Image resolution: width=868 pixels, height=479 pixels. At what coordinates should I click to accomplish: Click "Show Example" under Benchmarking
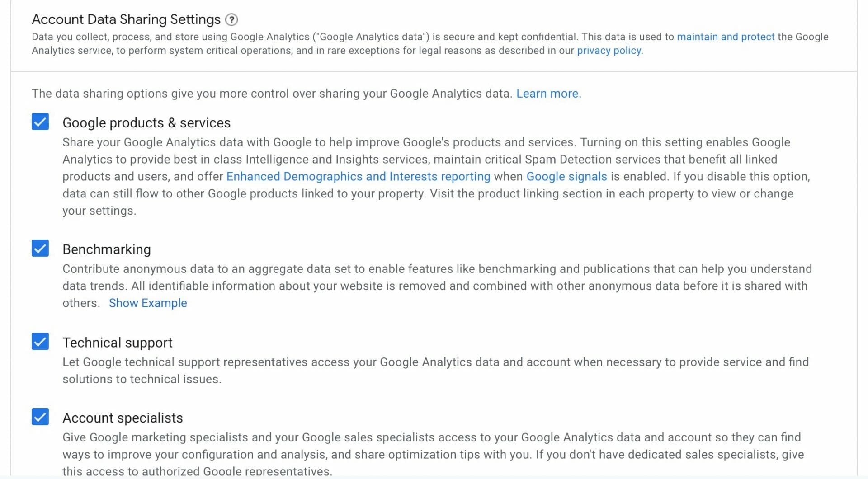point(148,303)
